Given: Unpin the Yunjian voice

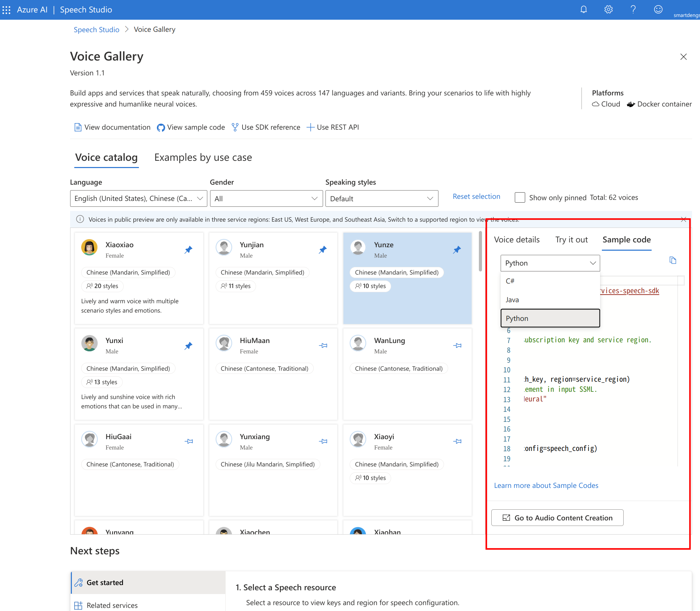Looking at the screenshot, I should point(323,250).
